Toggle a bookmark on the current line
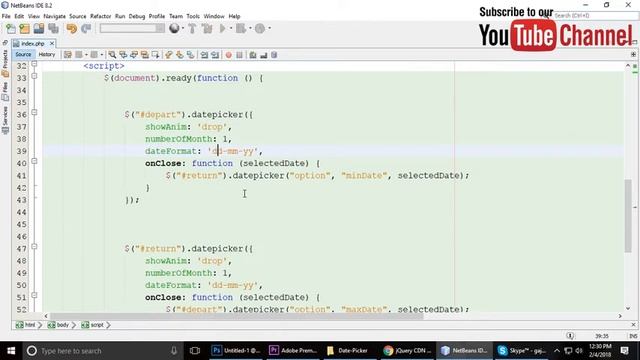This screenshot has width=640, height=360. 190,55
